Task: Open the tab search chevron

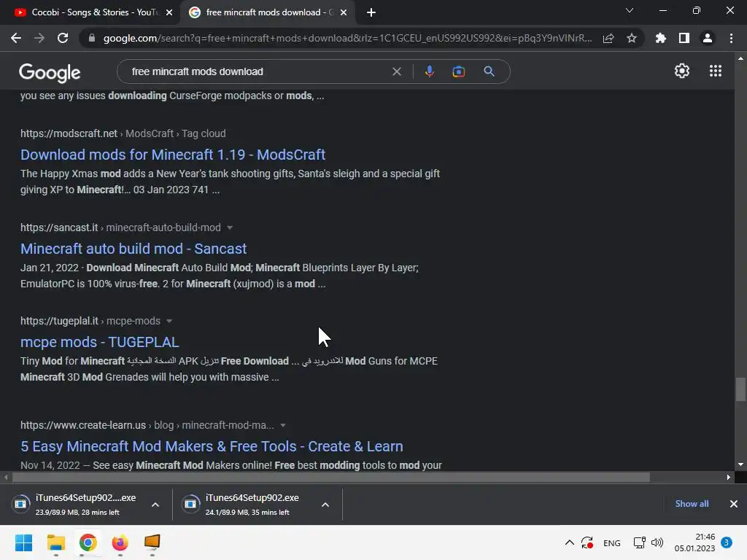Action: [x=630, y=10]
